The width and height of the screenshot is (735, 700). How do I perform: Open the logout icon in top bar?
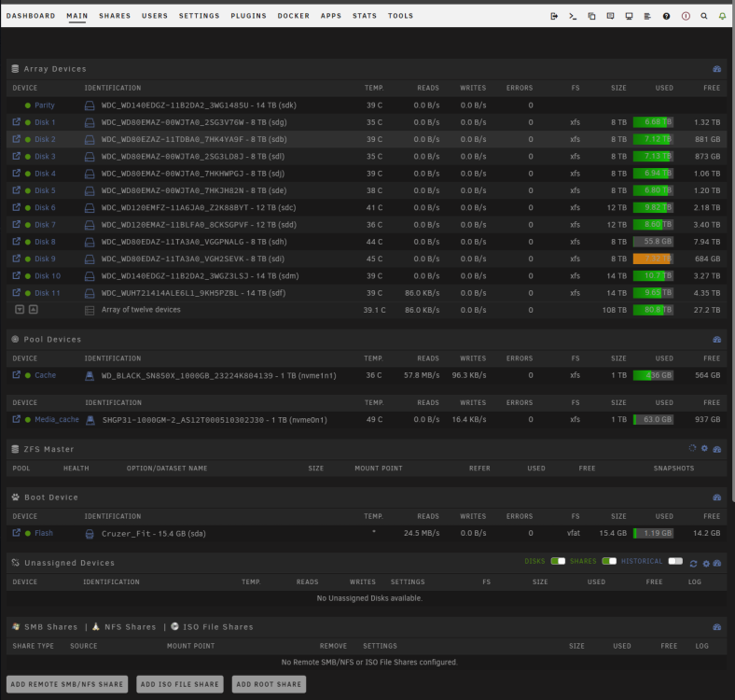[554, 16]
